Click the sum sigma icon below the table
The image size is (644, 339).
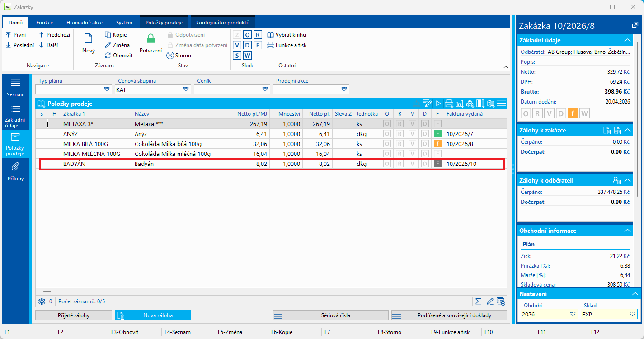[x=478, y=301]
